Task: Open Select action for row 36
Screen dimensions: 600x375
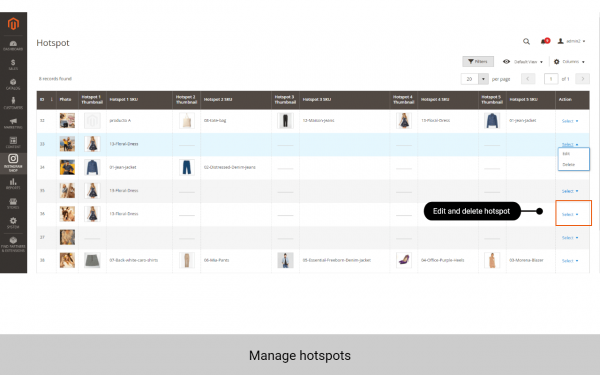Action: (570, 214)
